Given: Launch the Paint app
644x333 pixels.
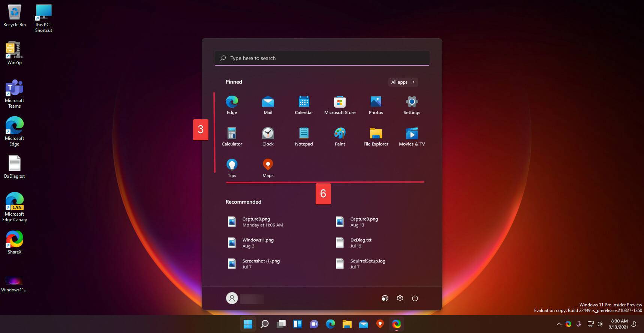Looking at the screenshot, I should pos(340,136).
